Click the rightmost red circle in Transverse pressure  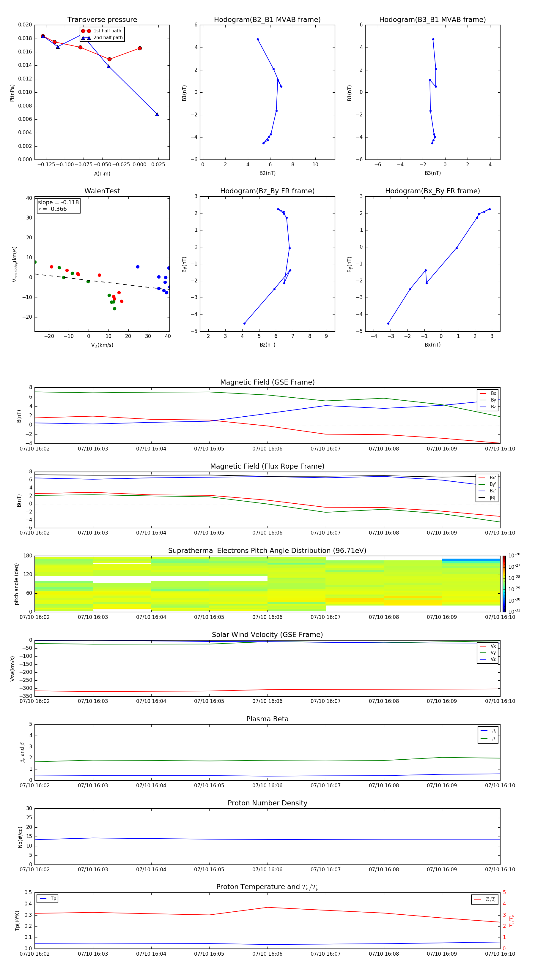pos(140,48)
